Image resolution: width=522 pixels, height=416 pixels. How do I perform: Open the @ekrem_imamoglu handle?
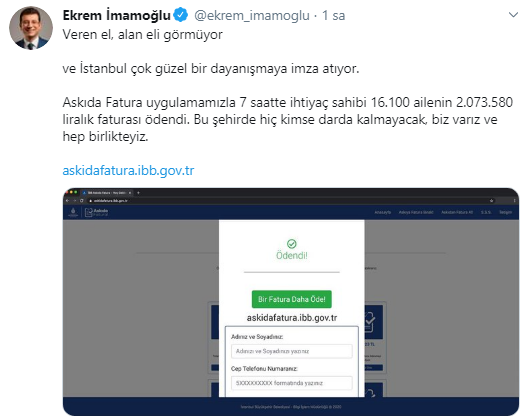[x=252, y=15]
